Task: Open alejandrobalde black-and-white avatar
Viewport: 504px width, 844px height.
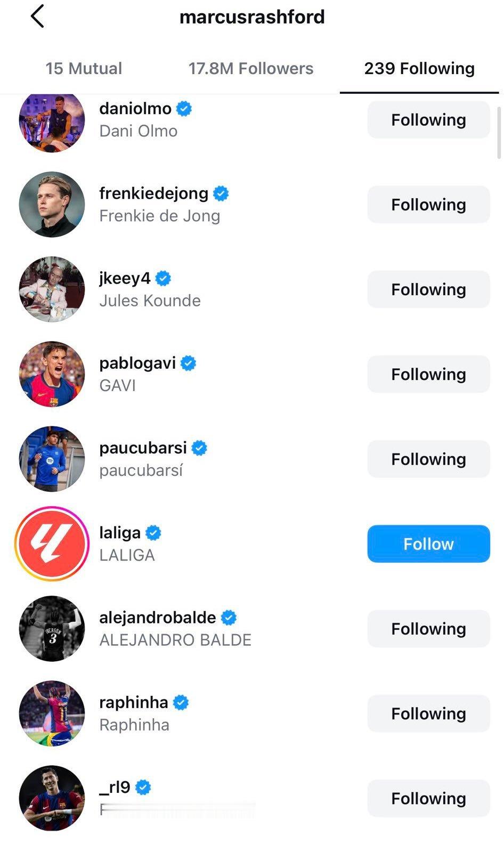Action: coord(52,628)
